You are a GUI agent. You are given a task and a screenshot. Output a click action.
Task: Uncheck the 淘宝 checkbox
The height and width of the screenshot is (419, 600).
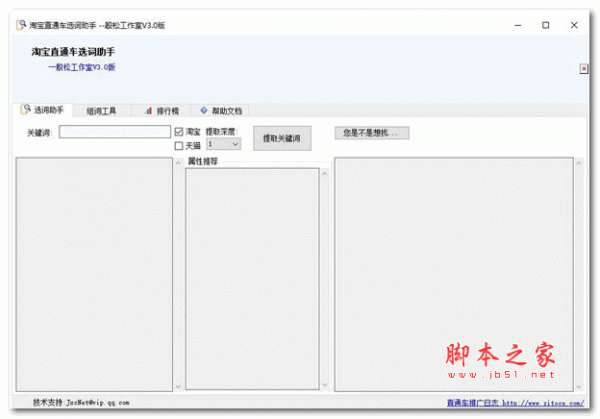pos(179,131)
